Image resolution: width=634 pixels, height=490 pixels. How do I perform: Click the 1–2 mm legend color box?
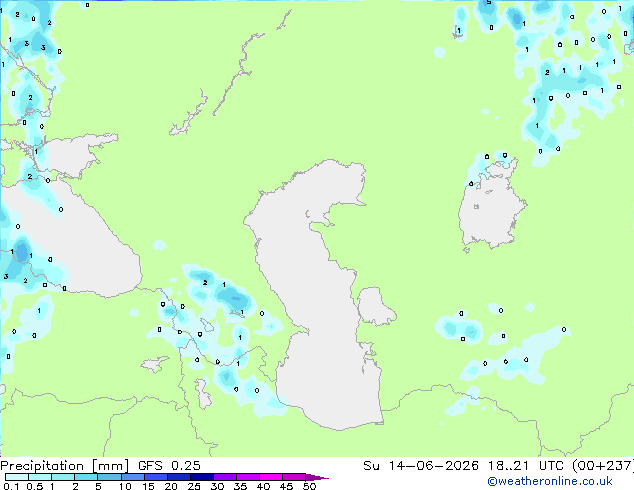click(x=63, y=477)
